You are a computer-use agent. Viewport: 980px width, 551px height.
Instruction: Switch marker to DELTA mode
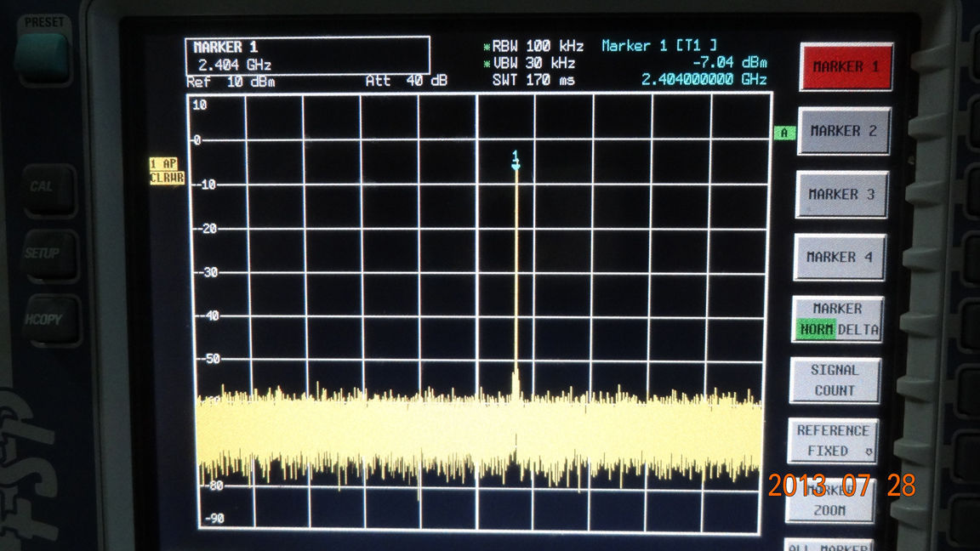pyautogui.click(x=858, y=330)
